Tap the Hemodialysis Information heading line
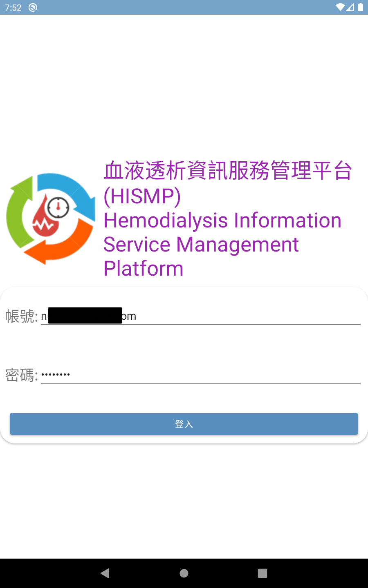 (x=222, y=220)
